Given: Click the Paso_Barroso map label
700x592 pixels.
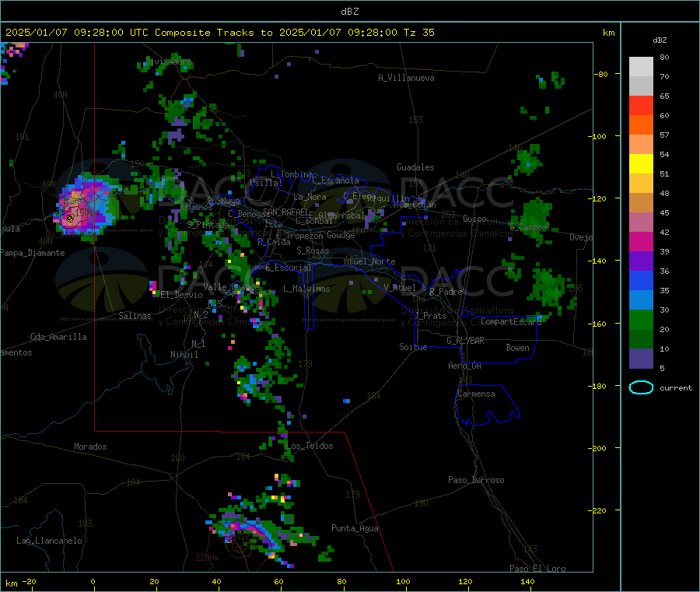Looking at the screenshot, I should (476, 480).
